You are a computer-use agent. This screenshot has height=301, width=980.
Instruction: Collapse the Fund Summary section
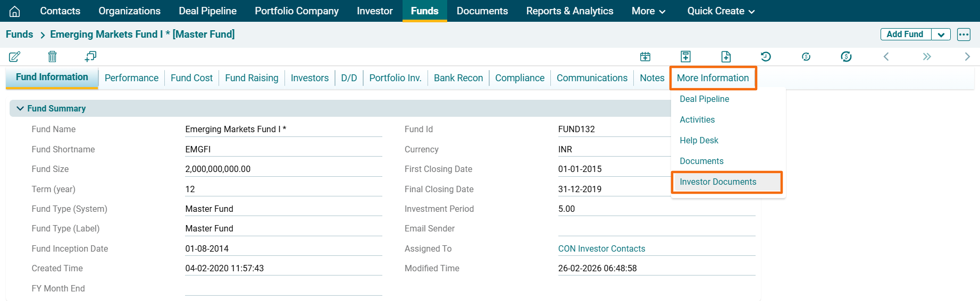pos(20,108)
